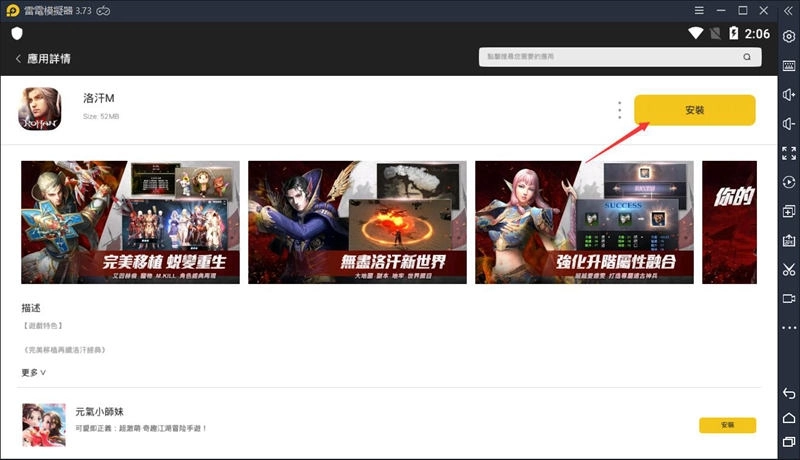Viewport: 800px width, 460px height.
Task: Open the 強化升階屬性融合 screenshot thumbnail
Action: 584,221
